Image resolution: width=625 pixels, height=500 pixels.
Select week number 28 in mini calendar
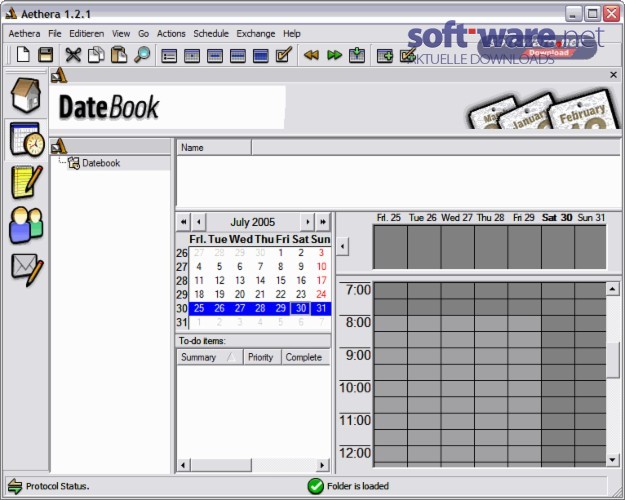pos(182,280)
